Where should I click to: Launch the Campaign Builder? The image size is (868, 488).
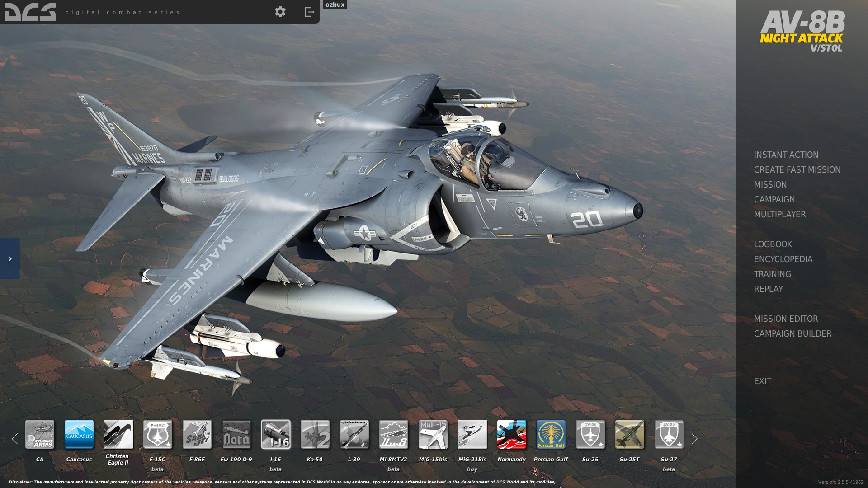(x=793, y=334)
